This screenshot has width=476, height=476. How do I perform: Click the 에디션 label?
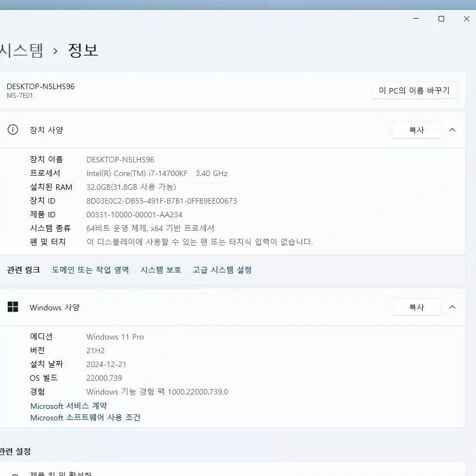41,337
